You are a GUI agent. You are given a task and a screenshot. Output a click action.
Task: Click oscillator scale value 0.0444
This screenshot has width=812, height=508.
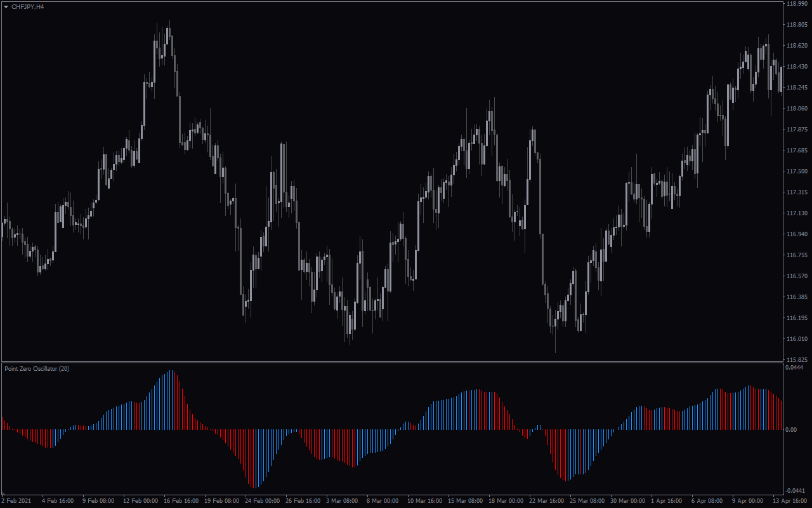click(795, 368)
